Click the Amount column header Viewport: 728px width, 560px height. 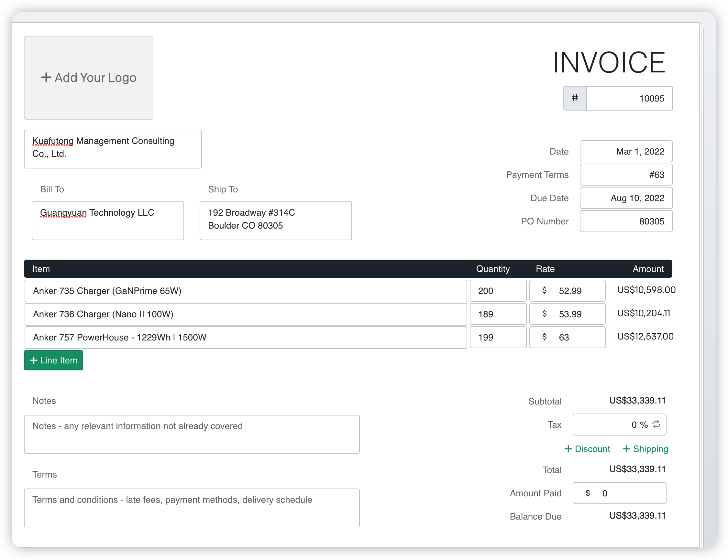tap(648, 269)
